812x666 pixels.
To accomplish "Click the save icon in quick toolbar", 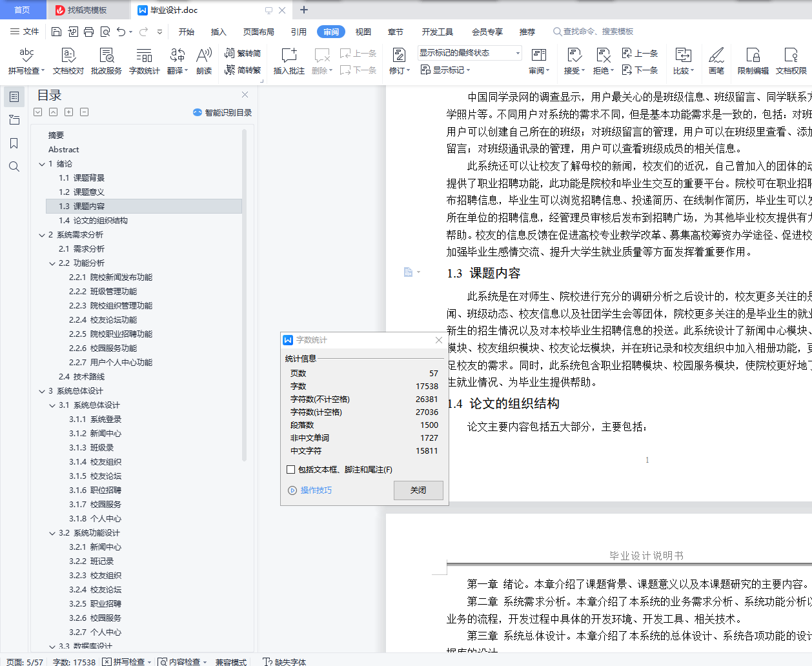I will 56,32.
